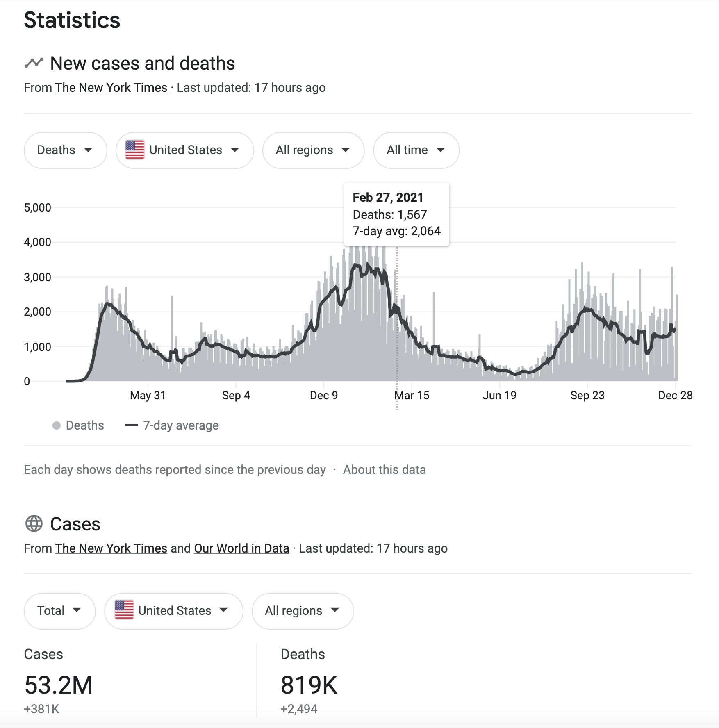
Task: Click the 53.2M total cases figure
Action: click(59, 685)
